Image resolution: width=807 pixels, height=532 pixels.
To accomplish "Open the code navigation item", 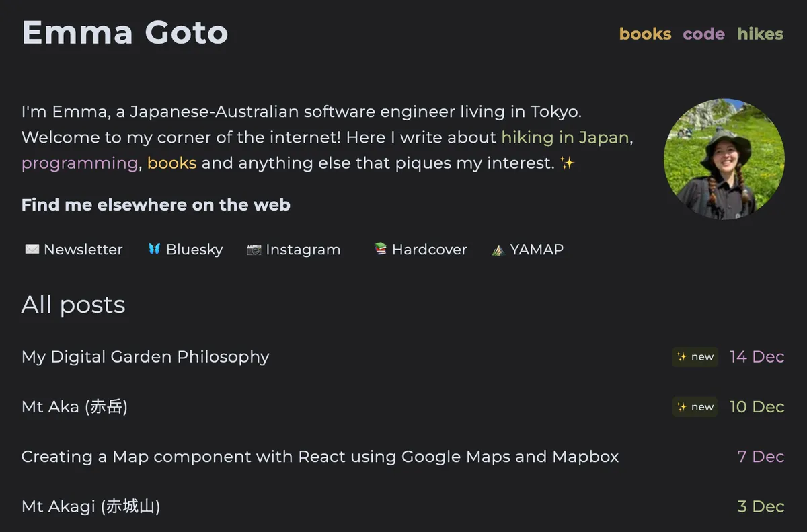I will (703, 34).
